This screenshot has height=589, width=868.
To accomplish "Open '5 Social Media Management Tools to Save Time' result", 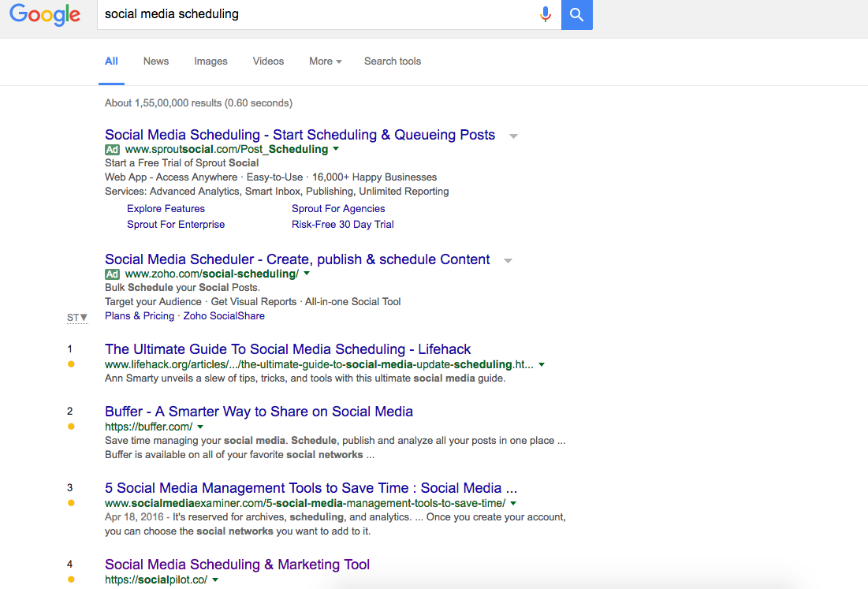I will tap(311, 488).
